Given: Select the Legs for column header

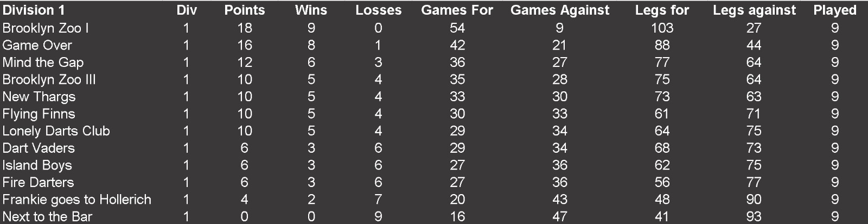Looking at the screenshot, I should point(662,10).
